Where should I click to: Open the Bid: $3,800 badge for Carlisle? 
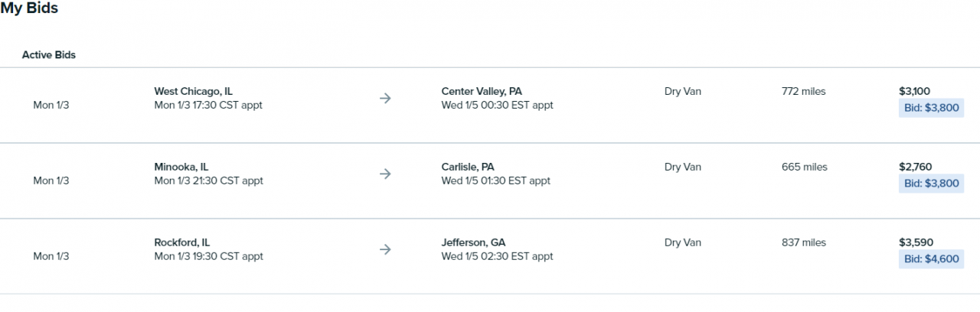pyautogui.click(x=931, y=184)
